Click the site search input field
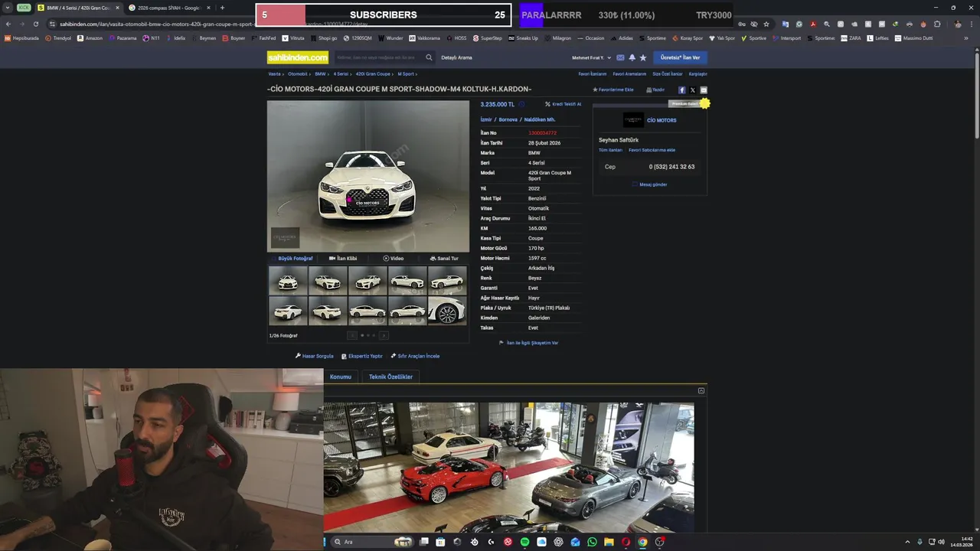 [379, 57]
